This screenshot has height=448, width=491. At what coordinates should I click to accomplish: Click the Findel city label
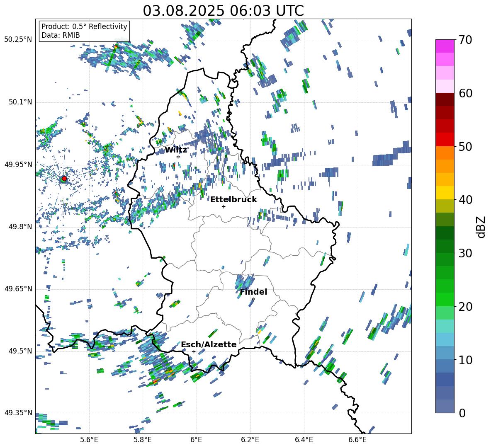(x=253, y=292)
